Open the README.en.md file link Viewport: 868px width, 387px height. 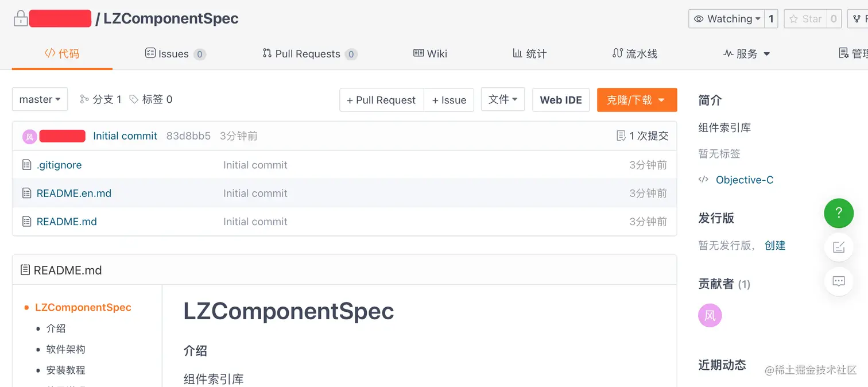pos(73,193)
